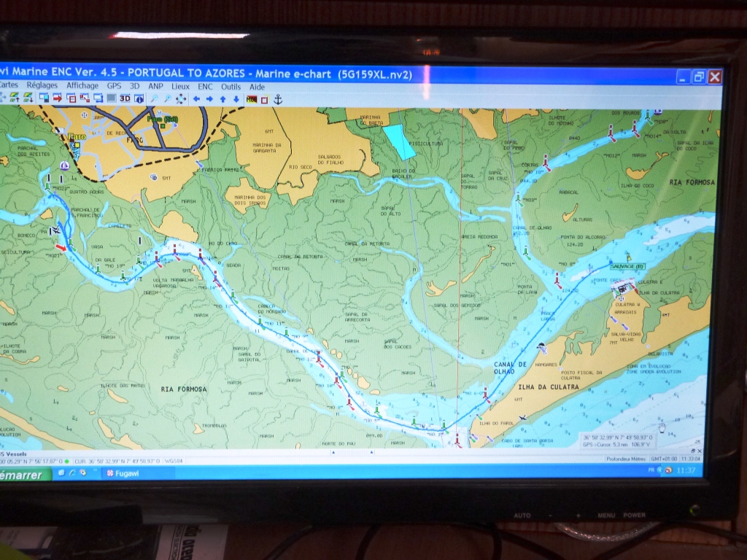Viewport: 747px width, 560px height.
Task: Pan chart left with blue left arrow
Action: 196,99
